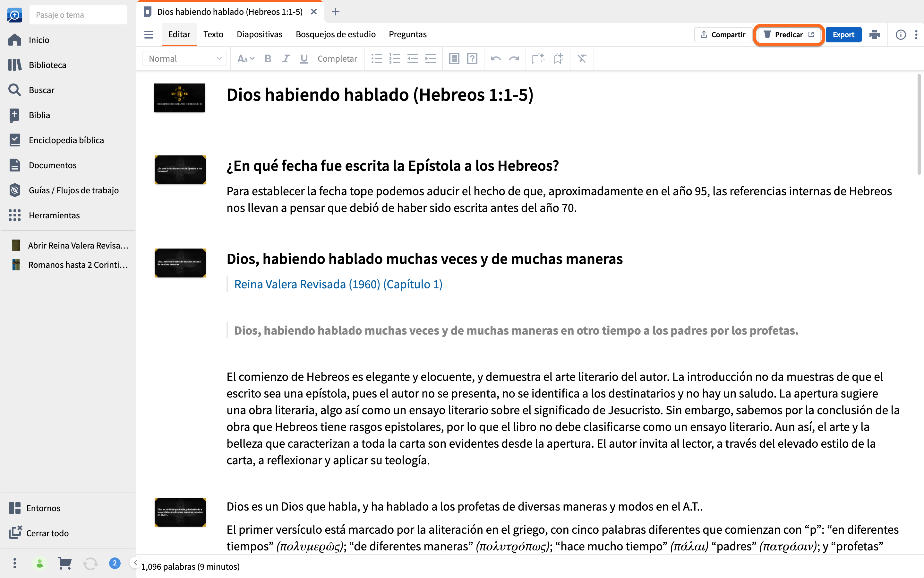Select the ¿En qué fecha slide thumbnail

point(180,170)
